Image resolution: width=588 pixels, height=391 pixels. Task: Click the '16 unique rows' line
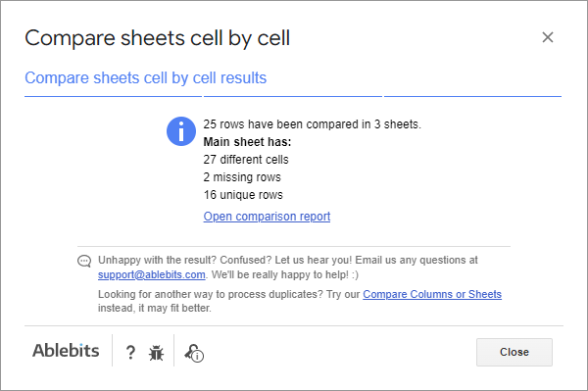coord(243,195)
